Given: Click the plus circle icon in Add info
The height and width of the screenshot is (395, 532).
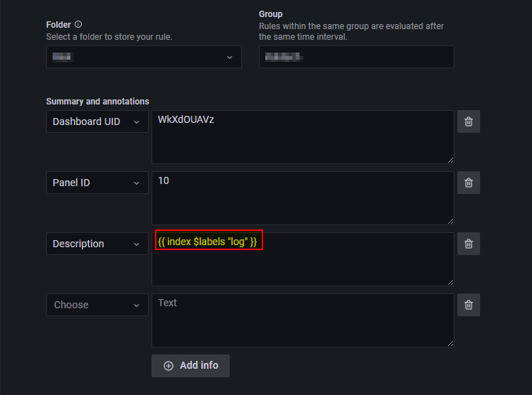Looking at the screenshot, I should pyautogui.click(x=169, y=366).
